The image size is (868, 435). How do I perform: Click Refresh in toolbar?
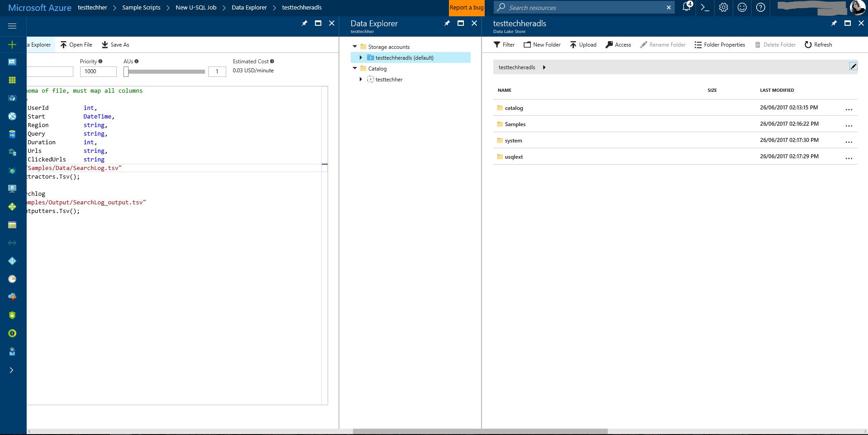pos(818,44)
